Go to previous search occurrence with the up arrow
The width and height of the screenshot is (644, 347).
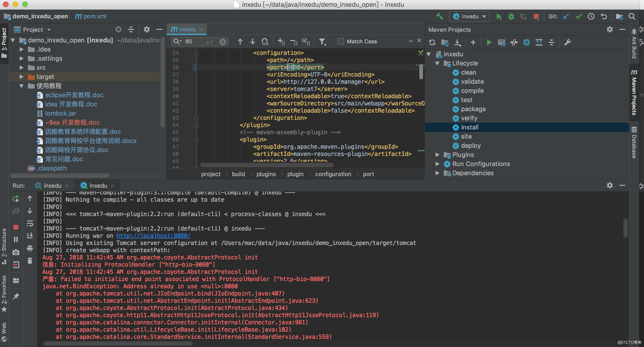tap(240, 41)
